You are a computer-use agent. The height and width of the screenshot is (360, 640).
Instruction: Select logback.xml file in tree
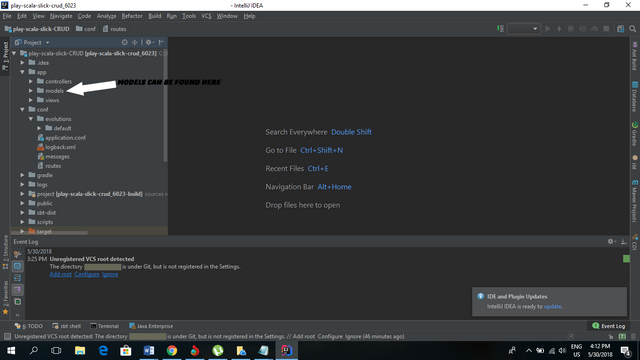point(56,147)
